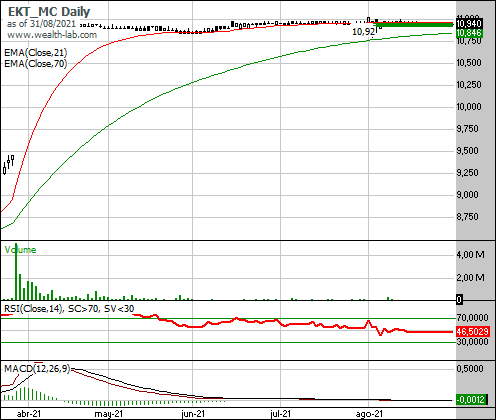Click the green -0,0012 MACD value tag
Viewport: 496px width, 420px height.
[471, 399]
